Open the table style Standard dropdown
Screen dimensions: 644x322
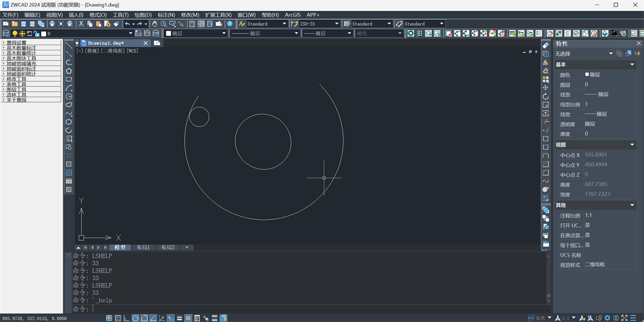[389, 24]
